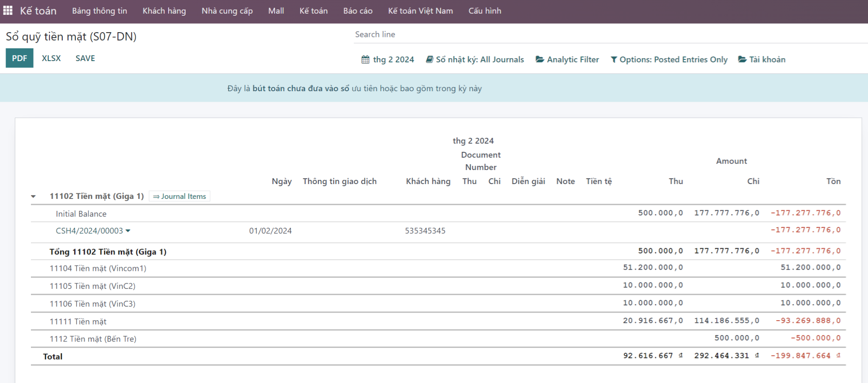Click the date 01/02/2024 cell
This screenshot has height=383, width=868.
pos(270,231)
